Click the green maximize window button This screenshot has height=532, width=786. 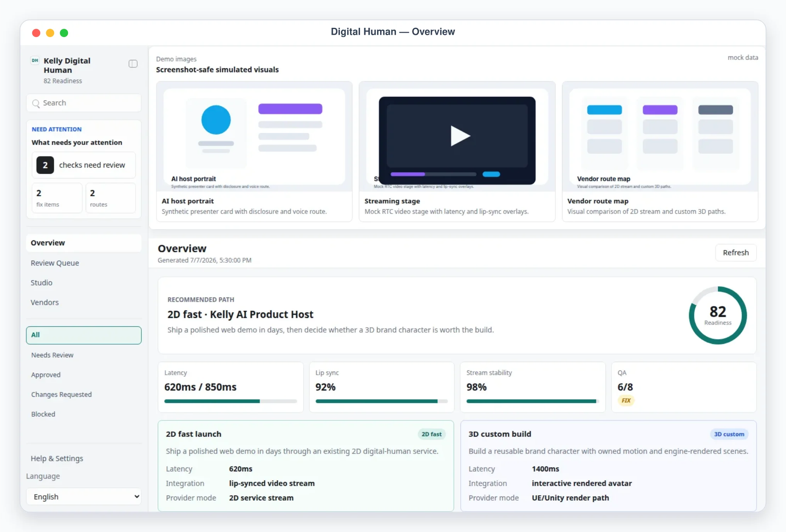coord(64,33)
